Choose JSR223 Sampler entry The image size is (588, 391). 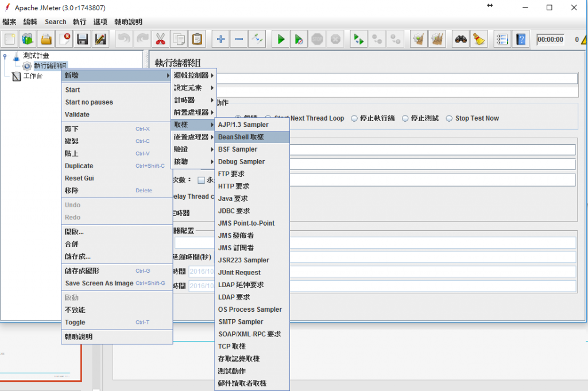[x=252, y=260]
